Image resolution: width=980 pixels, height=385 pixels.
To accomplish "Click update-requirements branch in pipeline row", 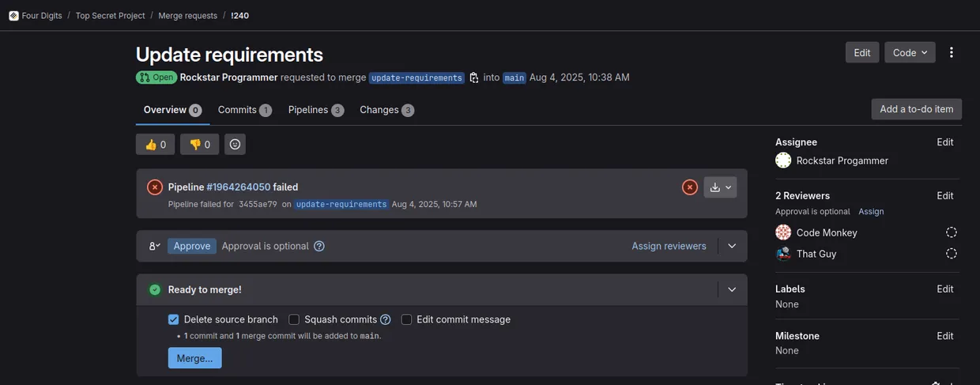I will [341, 204].
